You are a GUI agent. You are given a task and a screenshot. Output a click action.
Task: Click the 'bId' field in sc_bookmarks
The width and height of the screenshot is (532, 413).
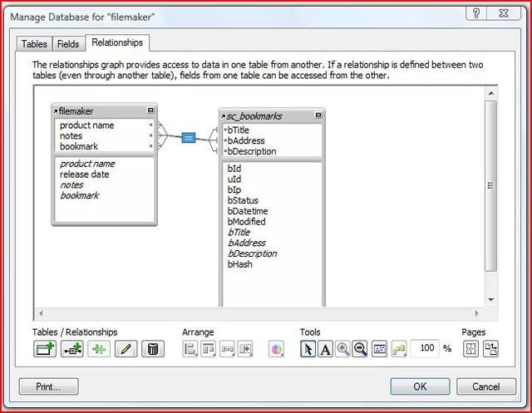coord(234,169)
